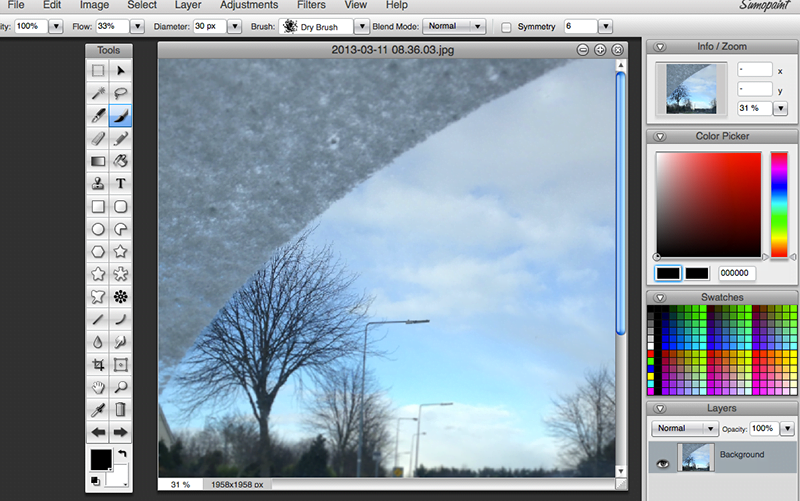
Task: Select the Hand pan tool
Action: (98, 387)
